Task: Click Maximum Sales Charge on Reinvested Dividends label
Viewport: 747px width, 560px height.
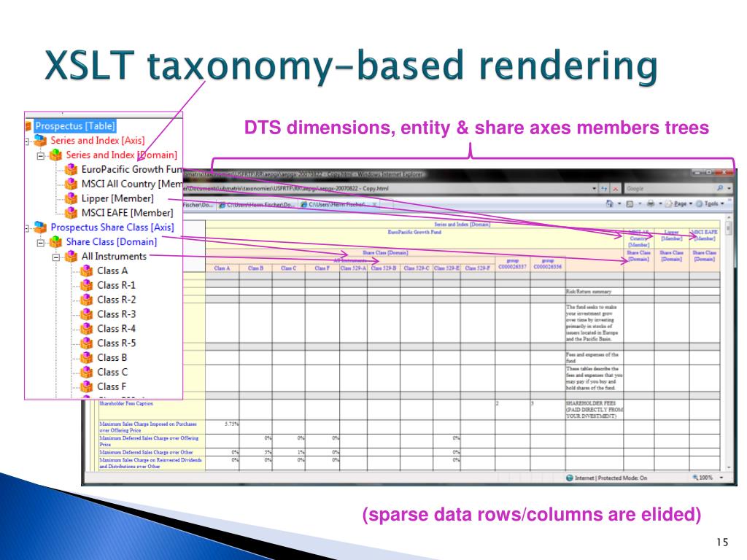Action: pos(150,463)
